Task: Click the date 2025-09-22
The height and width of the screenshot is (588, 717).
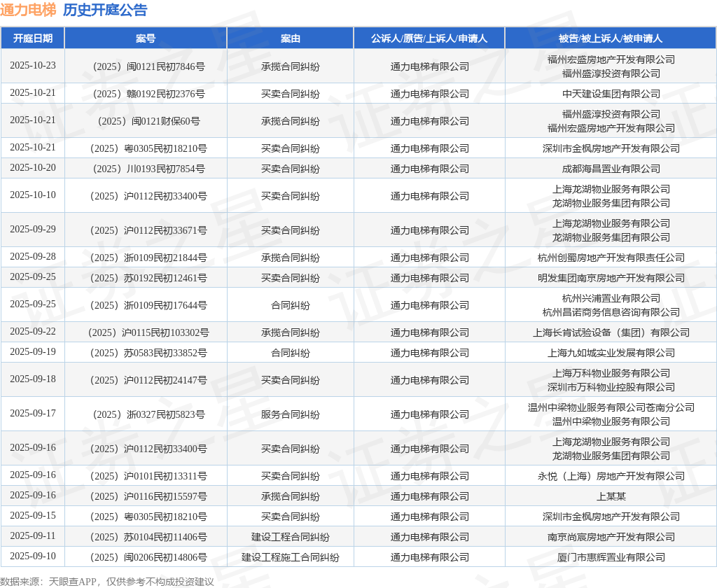Action: click(x=32, y=332)
